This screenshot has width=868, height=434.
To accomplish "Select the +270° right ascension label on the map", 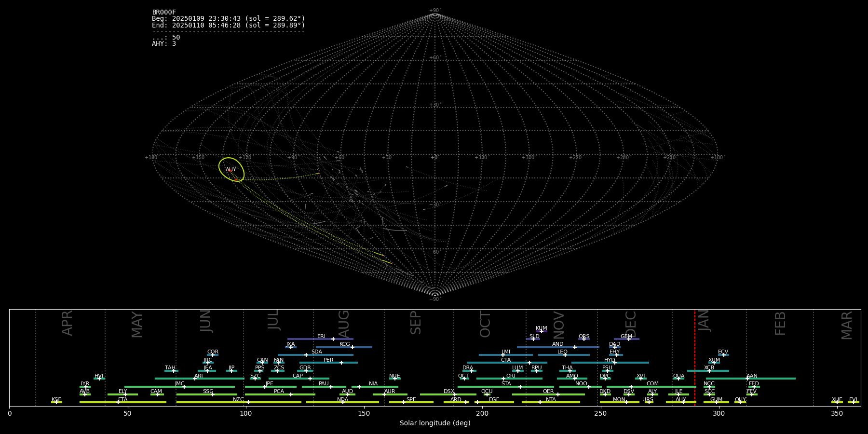I will click(575, 158).
